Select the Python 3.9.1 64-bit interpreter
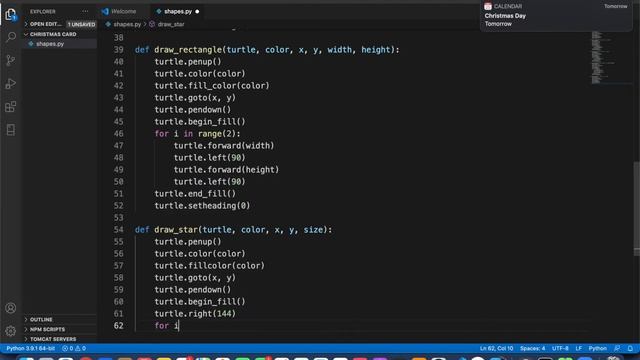The width and height of the screenshot is (640, 360). pyautogui.click(x=31, y=349)
